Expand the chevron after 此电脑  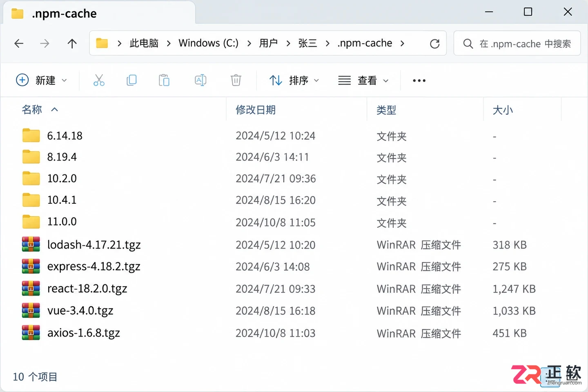(169, 43)
